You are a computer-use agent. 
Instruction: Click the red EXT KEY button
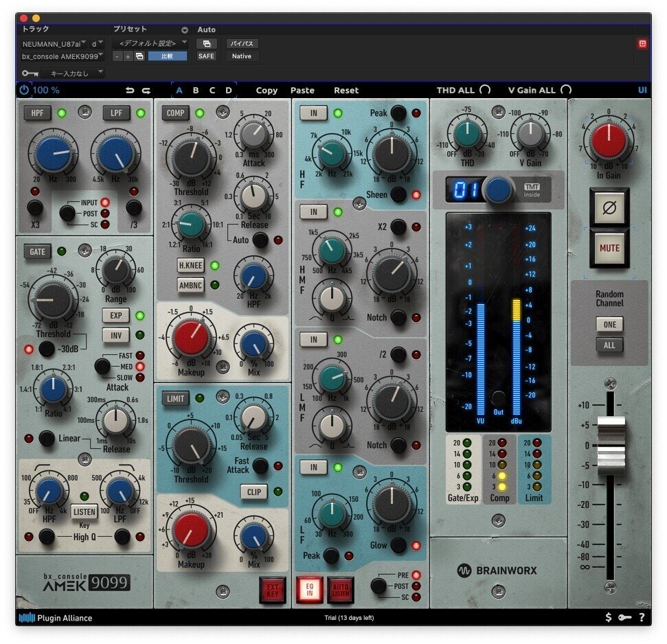[x=272, y=590]
